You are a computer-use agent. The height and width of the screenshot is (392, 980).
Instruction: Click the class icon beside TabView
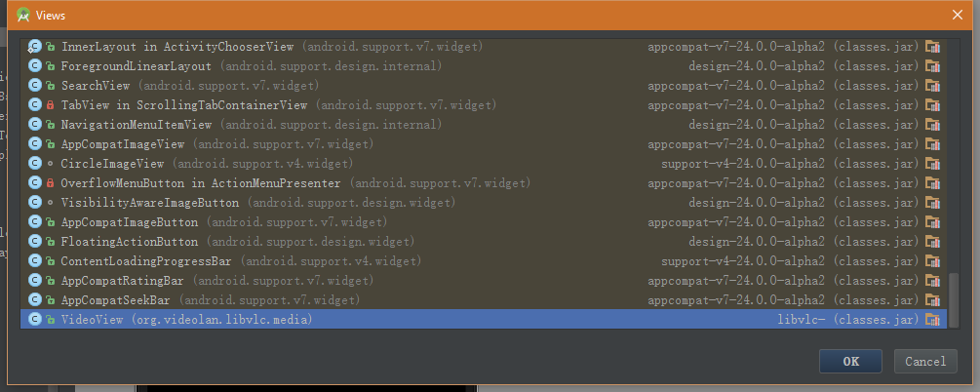[35, 105]
